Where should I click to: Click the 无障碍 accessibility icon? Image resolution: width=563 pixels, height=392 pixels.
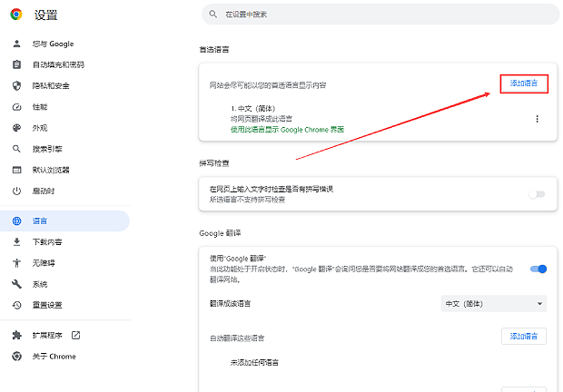pyautogui.click(x=16, y=263)
